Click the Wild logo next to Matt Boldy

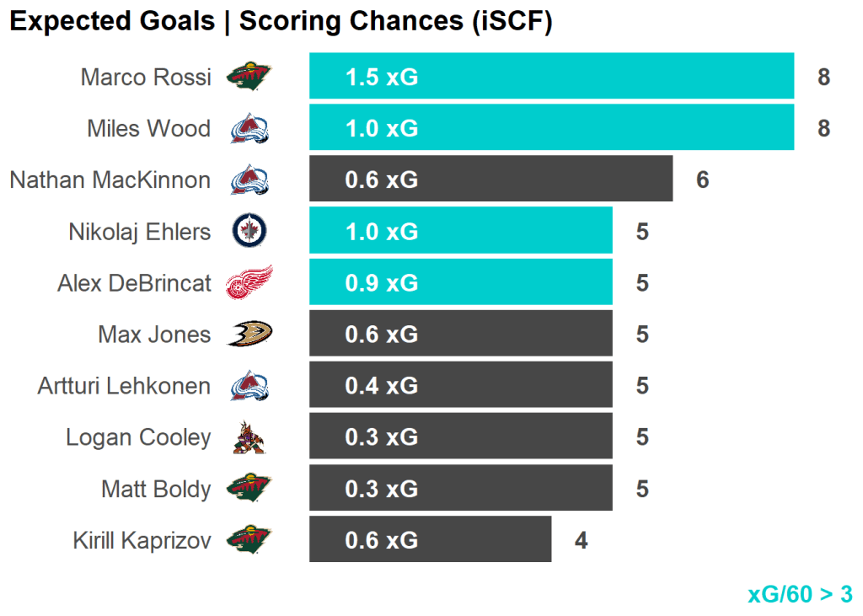[x=249, y=489]
